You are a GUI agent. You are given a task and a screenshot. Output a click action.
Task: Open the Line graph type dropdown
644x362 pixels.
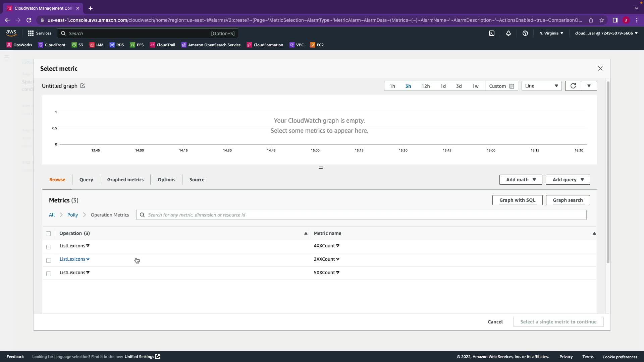pyautogui.click(x=541, y=86)
